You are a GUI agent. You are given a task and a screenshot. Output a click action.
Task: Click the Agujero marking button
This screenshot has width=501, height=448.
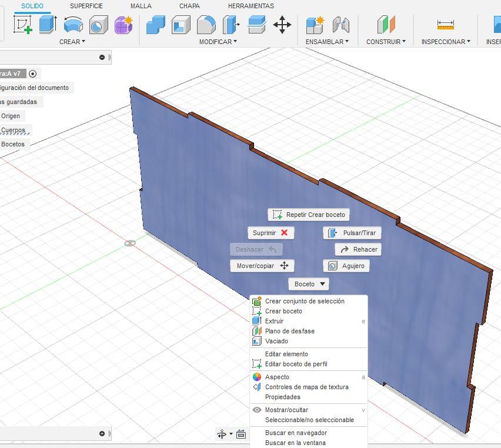tap(346, 266)
